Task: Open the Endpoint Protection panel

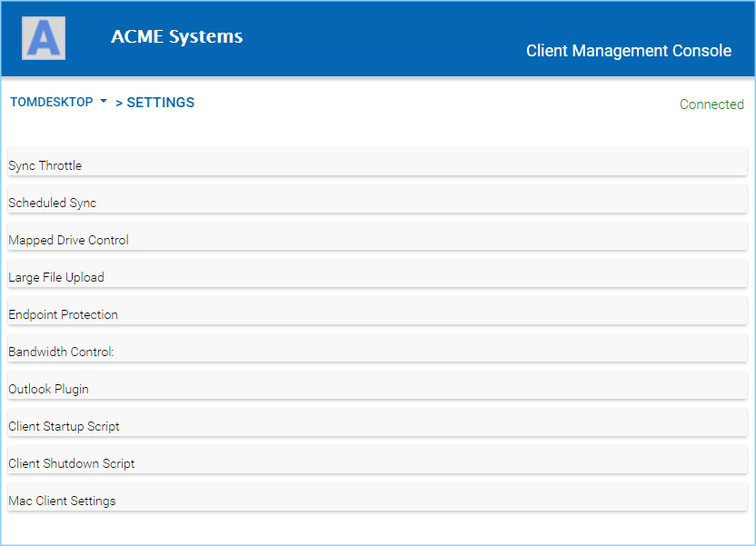Action: tap(377, 311)
